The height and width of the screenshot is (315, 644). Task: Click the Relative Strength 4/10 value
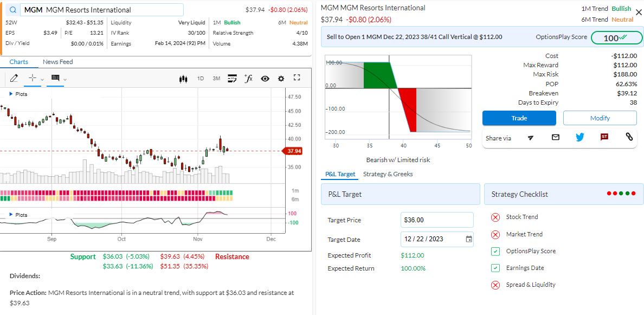click(301, 33)
